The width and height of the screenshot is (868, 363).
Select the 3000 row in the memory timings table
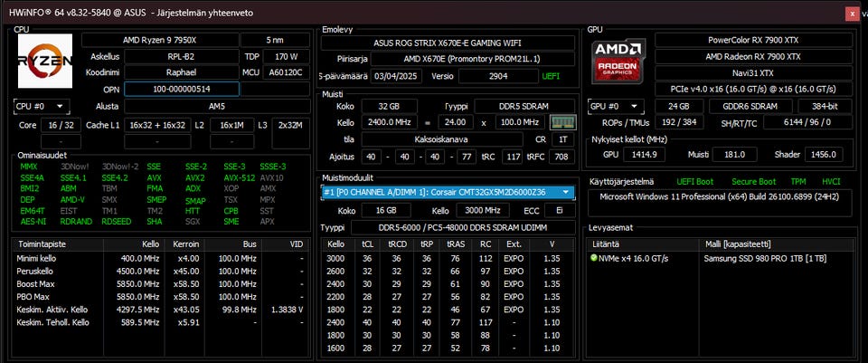pyautogui.click(x=448, y=258)
